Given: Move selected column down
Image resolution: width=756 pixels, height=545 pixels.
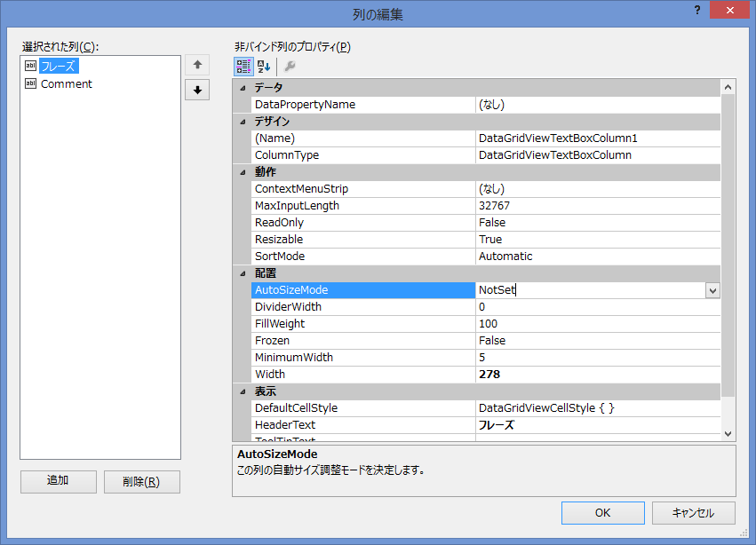Looking at the screenshot, I should pos(197,90).
